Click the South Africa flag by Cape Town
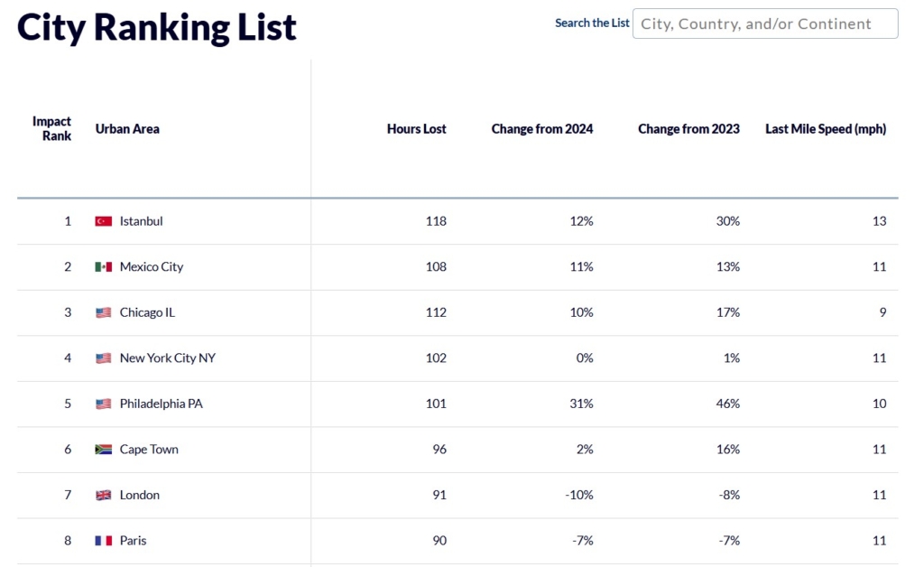The height and width of the screenshot is (567, 924). (104, 450)
